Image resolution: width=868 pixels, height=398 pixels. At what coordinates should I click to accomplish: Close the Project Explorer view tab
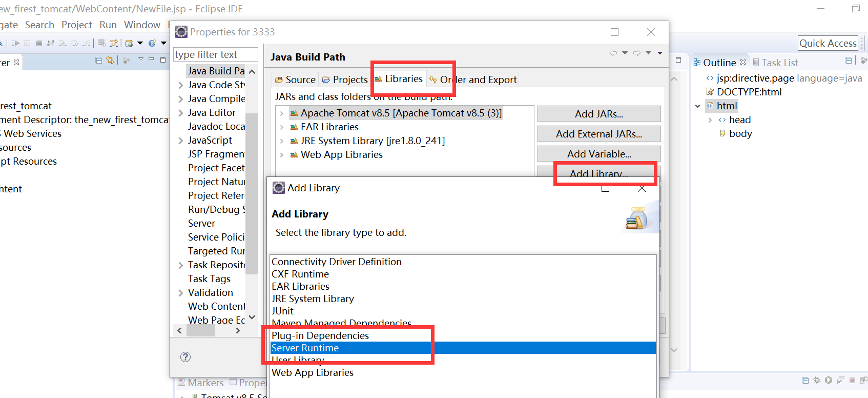[x=16, y=62]
